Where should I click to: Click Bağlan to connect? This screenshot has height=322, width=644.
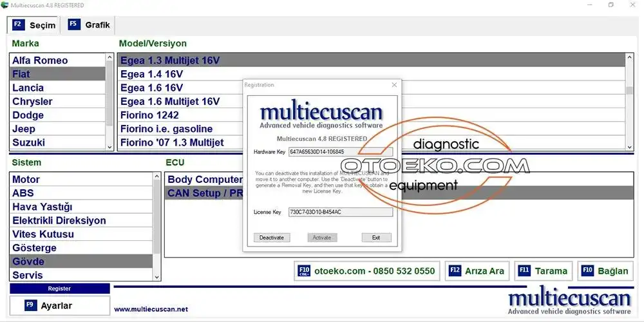(605, 271)
